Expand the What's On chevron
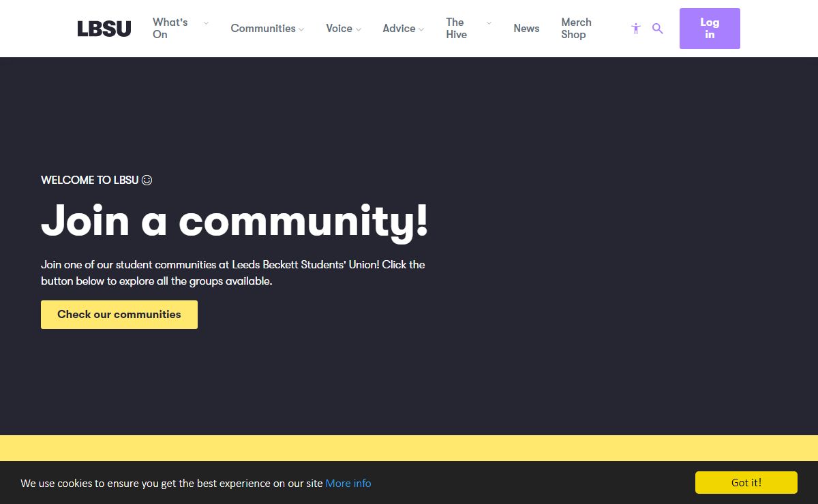Screen dimensions: 818x504 (x=206, y=23)
